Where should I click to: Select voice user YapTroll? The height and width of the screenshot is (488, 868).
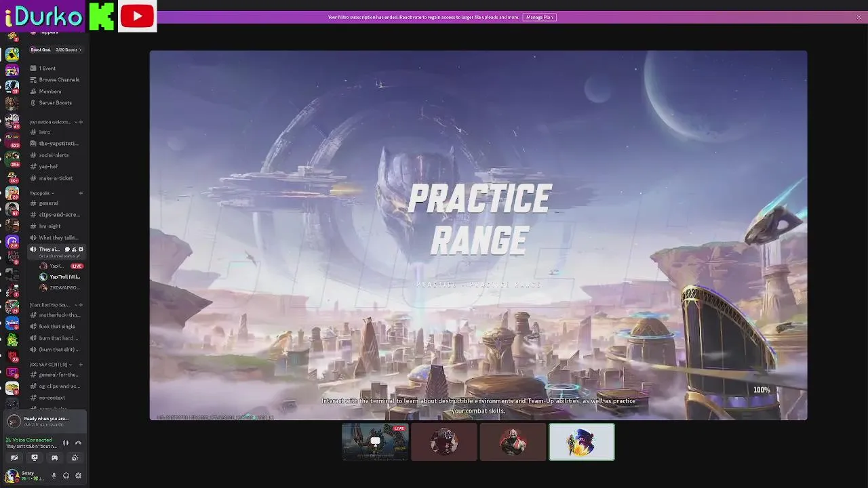pos(61,277)
